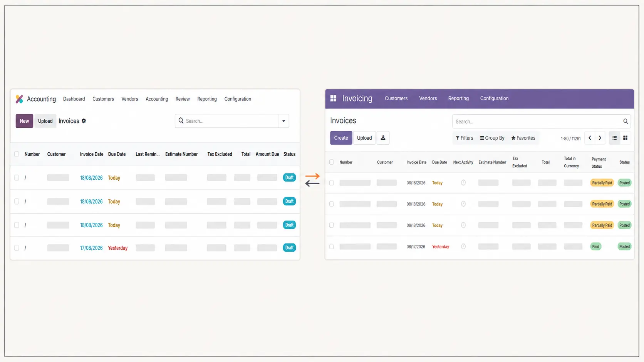Click the Create button in Invoicing
Image resolution: width=644 pixels, height=362 pixels.
[x=341, y=138]
